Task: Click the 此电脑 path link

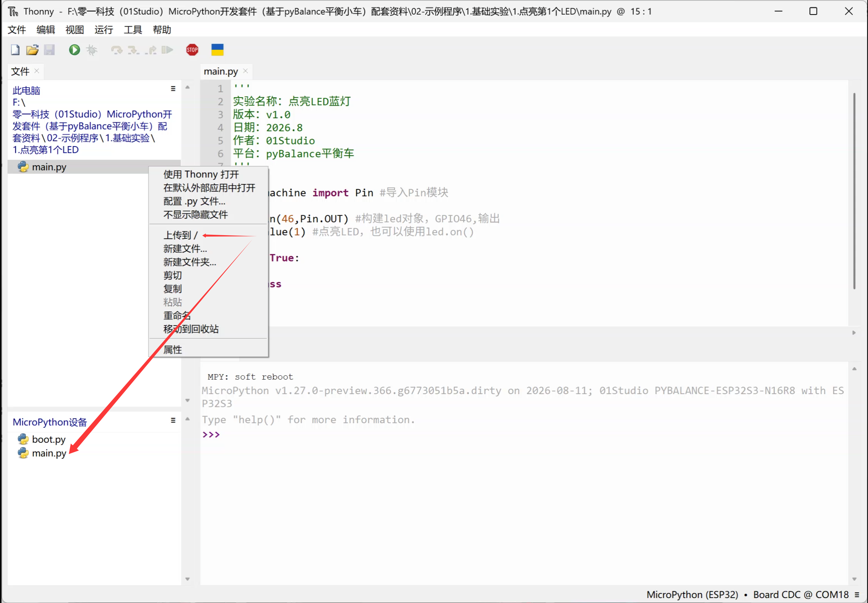Action: [x=26, y=90]
